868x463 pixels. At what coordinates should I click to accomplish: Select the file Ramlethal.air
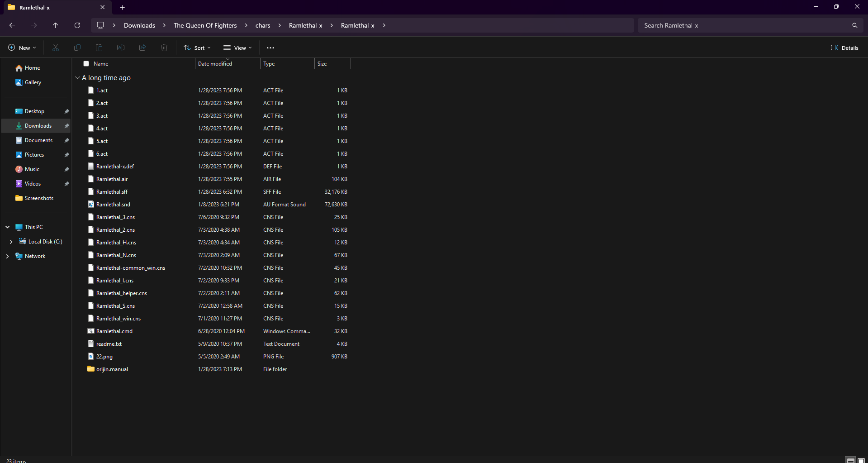[x=112, y=179]
